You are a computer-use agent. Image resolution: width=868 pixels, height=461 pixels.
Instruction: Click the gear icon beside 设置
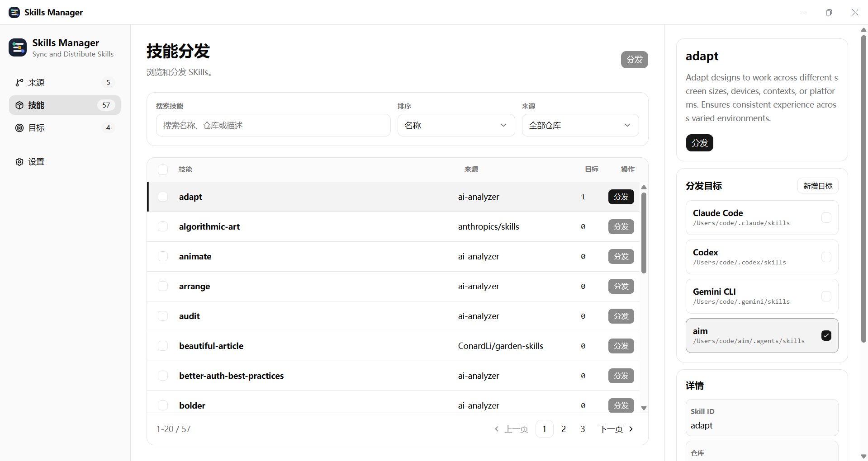coord(19,162)
